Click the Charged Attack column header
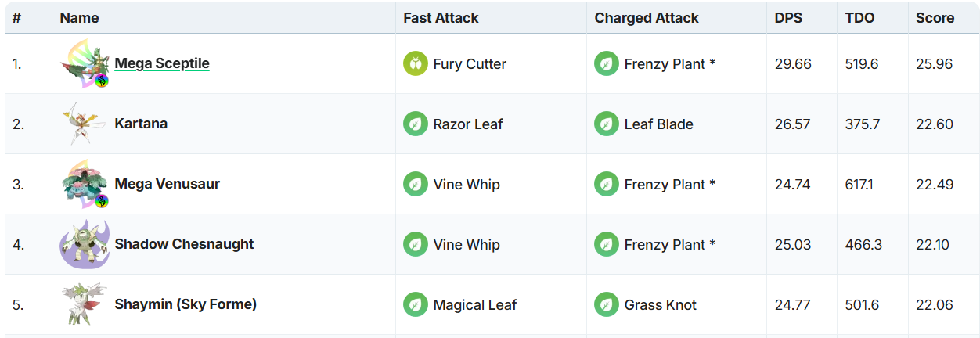The height and width of the screenshot is (338, 980). (x=647, y=18)
